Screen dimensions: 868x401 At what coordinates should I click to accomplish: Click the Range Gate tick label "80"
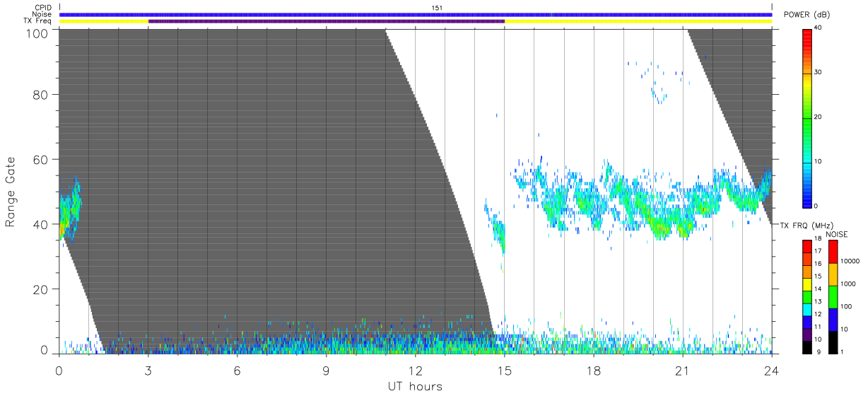40,94
